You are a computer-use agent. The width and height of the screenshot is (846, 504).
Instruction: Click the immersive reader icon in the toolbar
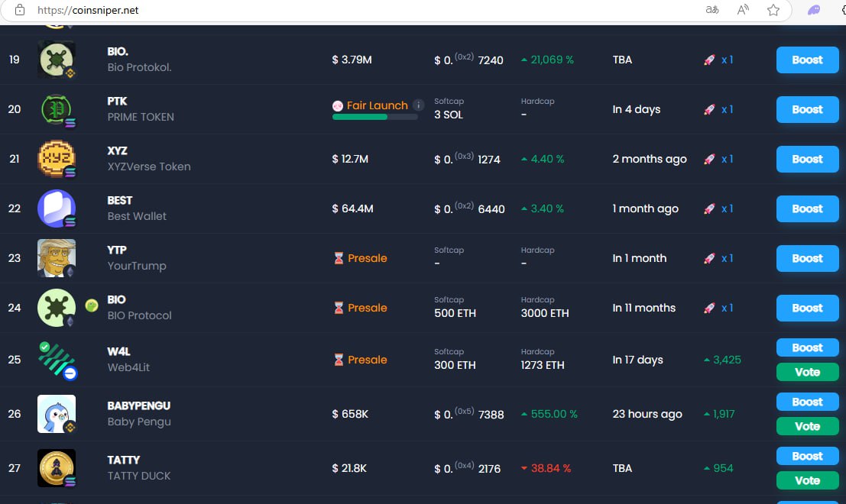coord(742,10)
